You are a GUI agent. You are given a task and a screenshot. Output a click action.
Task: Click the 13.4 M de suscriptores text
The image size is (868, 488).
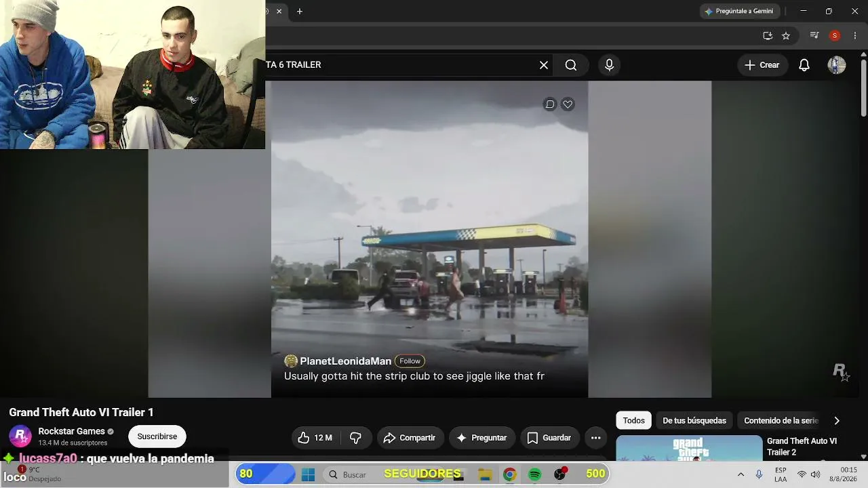pos(73,443)
